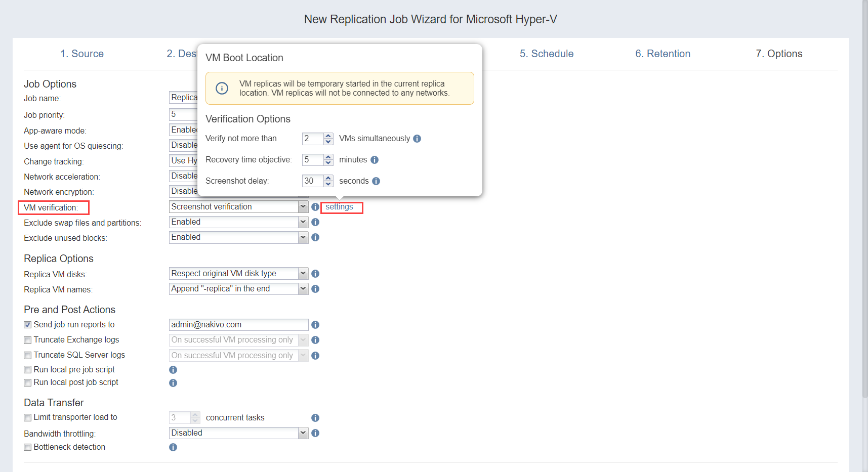
Task: Uncheck Send job run reports to
Action: point(28,325)
